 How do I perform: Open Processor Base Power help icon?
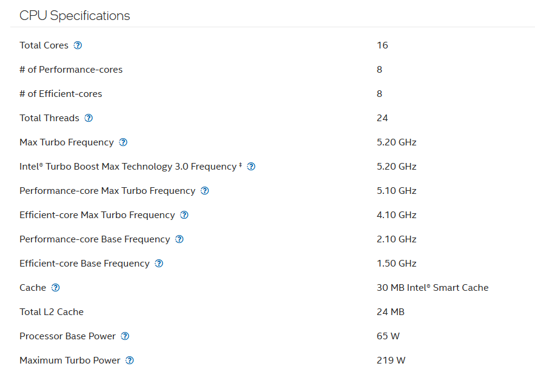[x=125, y=336]
